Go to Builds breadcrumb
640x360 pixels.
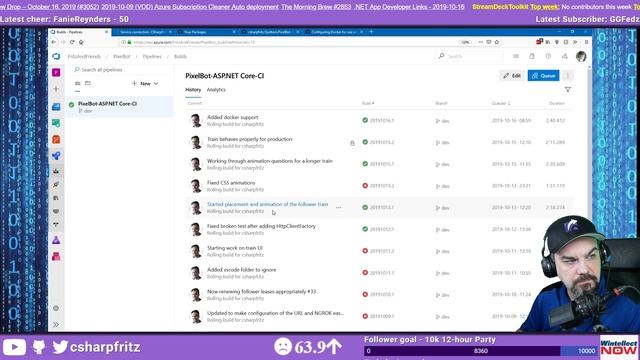click(x=180, y=56)
